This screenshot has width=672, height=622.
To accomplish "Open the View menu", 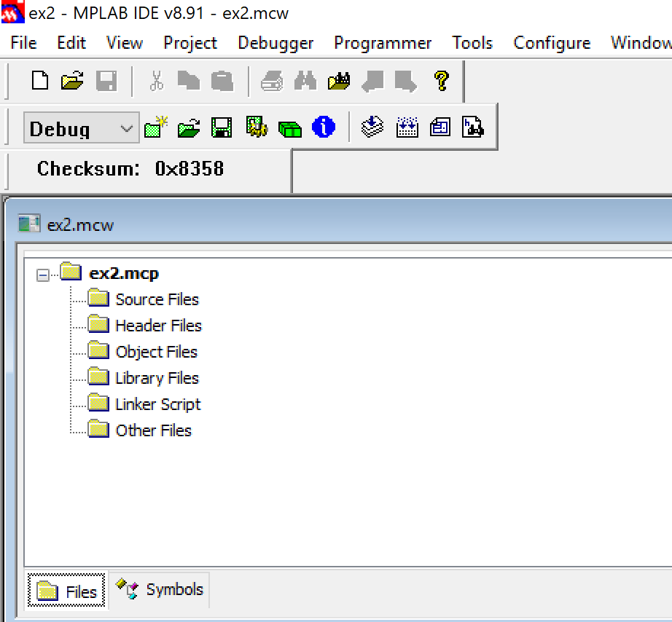I will coord(125,43).
